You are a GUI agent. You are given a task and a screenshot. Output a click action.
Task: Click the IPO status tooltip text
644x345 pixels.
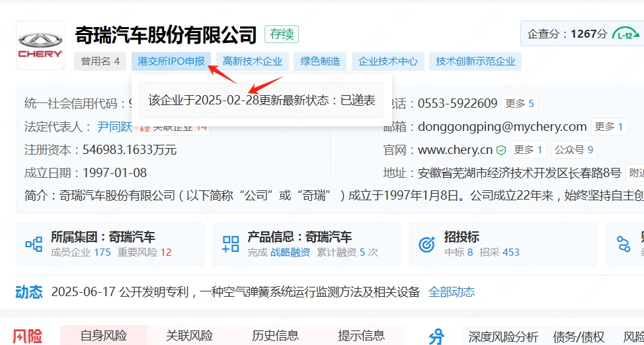point(262,100)
